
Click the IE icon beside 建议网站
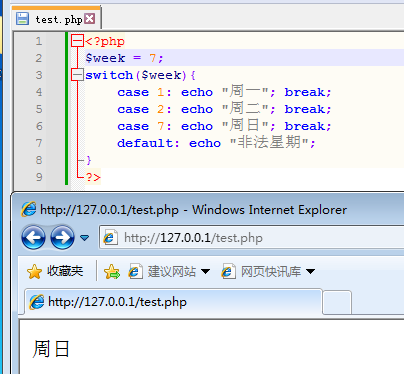pos(136,272)
